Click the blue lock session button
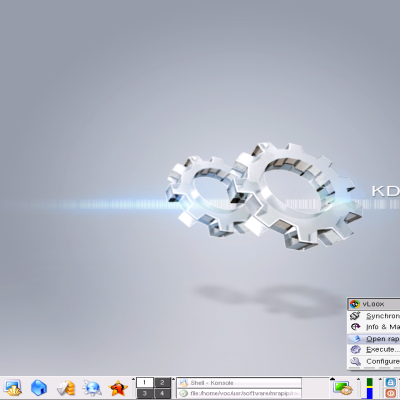 coord(390,383)
